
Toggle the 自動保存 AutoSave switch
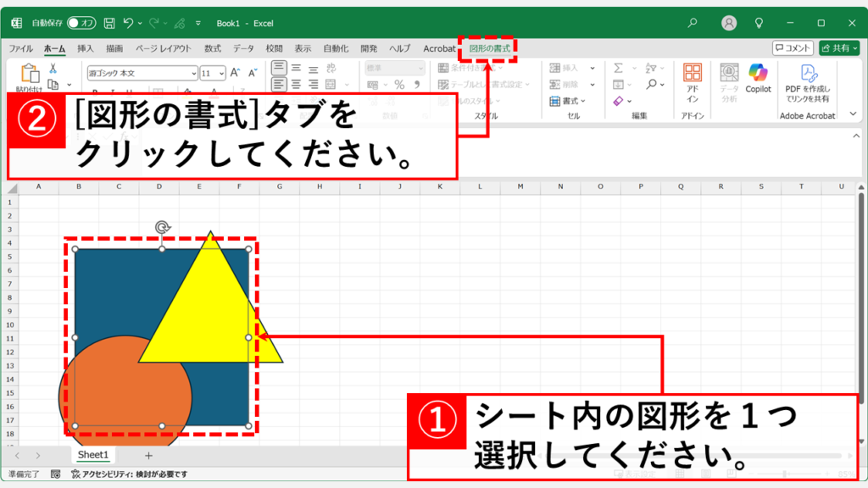81,23
